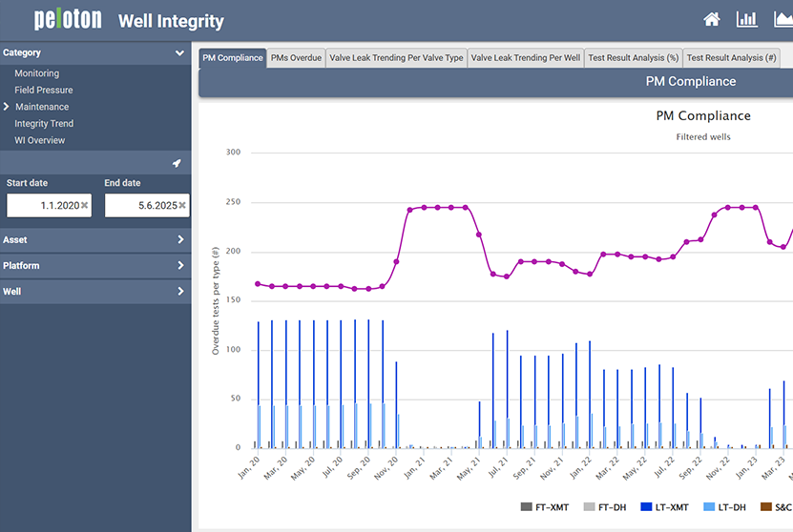Image resolution: width=793 pixels, height=532 pixels.
Task: Toggle LT-XMT series in legend
Action: point(668,507)
